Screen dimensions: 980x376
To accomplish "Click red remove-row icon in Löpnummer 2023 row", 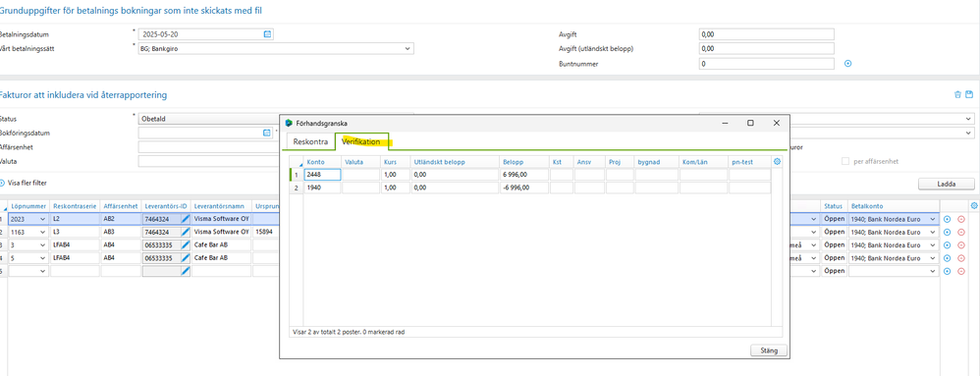I will pyautogui.click(x=961, y=219).
